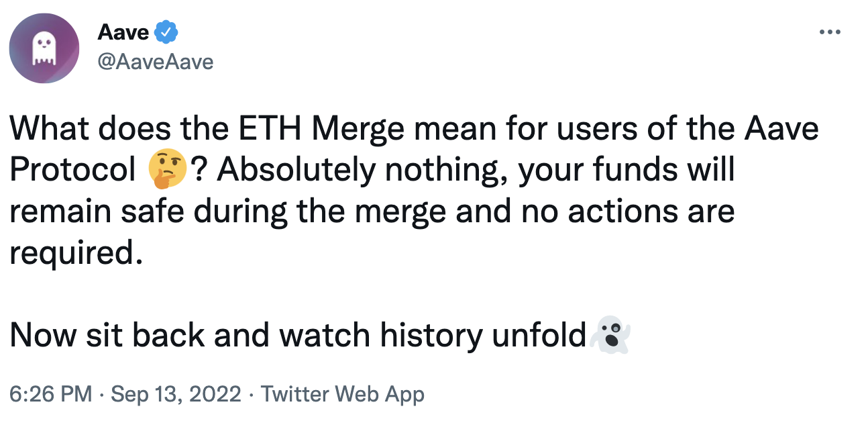Click the blue verified badge

pos(166,32)
